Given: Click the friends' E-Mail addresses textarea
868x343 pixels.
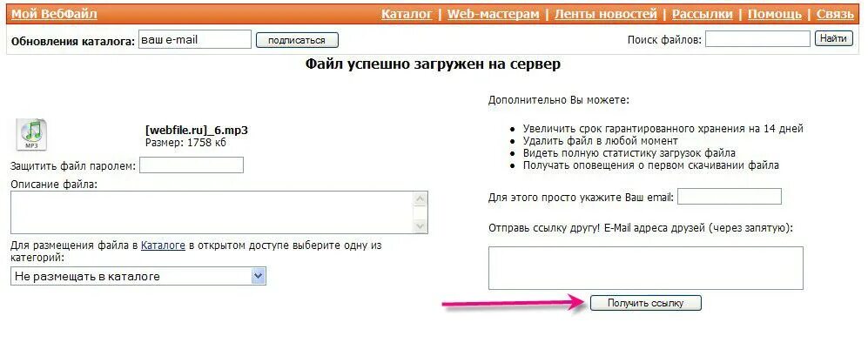Looking at the screenshot, I should (645, 268).
